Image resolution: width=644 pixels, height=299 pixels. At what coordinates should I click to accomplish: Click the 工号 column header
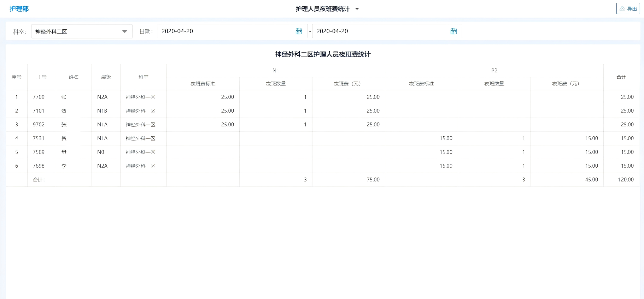[x=42, y=77]
